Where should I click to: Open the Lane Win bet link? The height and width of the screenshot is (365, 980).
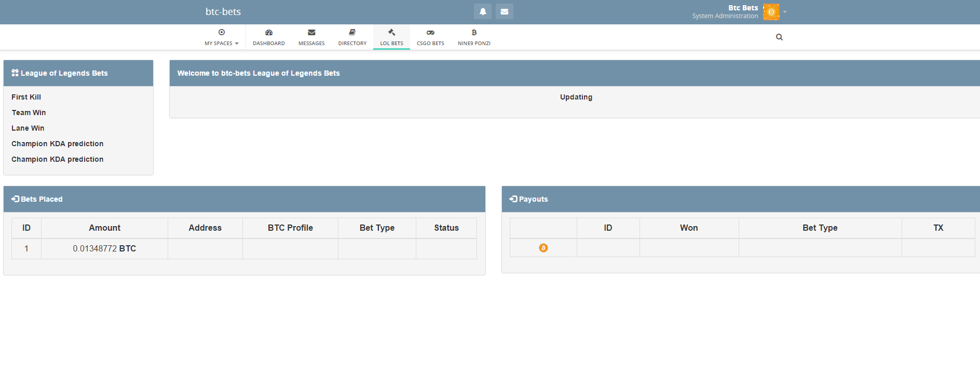click(x=28, y=128)
